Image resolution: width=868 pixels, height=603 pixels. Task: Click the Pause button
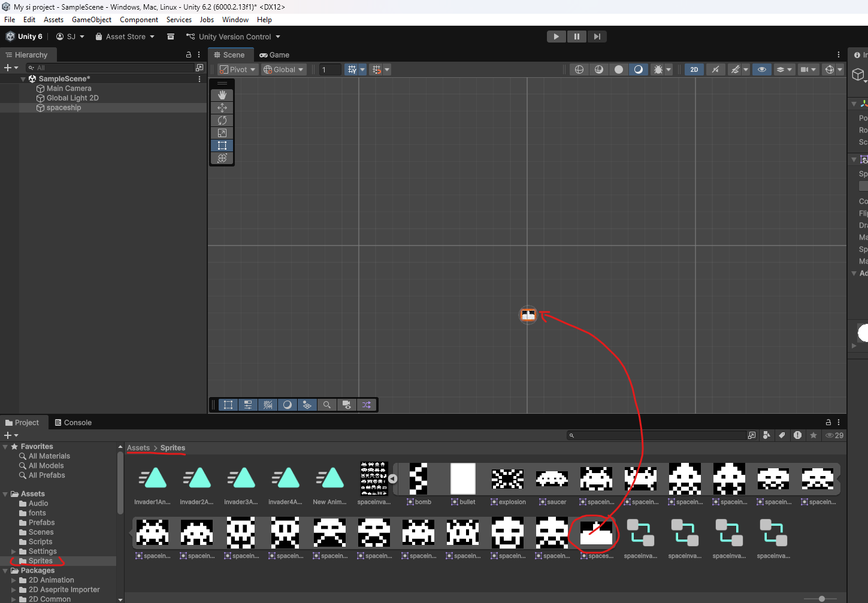tap(576, 37)
